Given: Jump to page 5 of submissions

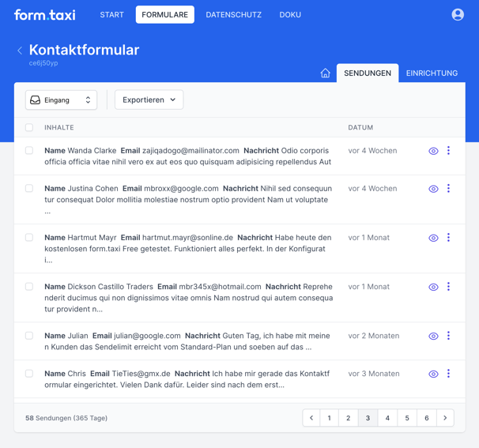Looking at the screenshot, I should pyautogui.click(x=407, y=418).
